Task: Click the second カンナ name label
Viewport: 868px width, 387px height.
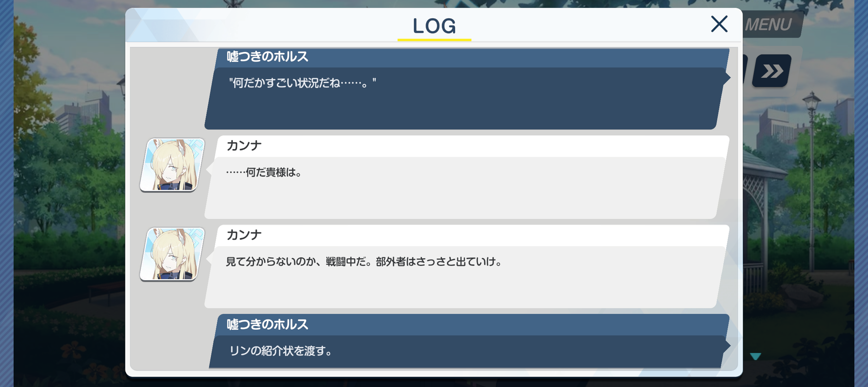Action: point(244,235)
